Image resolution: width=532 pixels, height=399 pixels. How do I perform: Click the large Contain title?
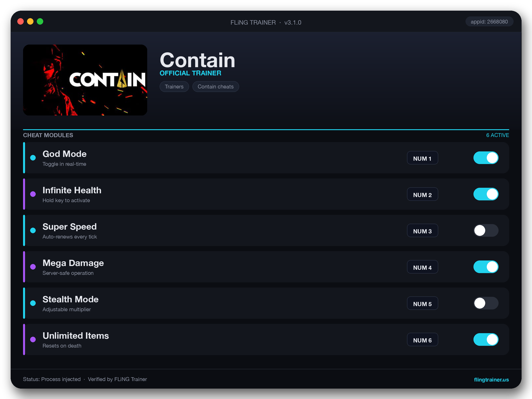coord(197,60)
